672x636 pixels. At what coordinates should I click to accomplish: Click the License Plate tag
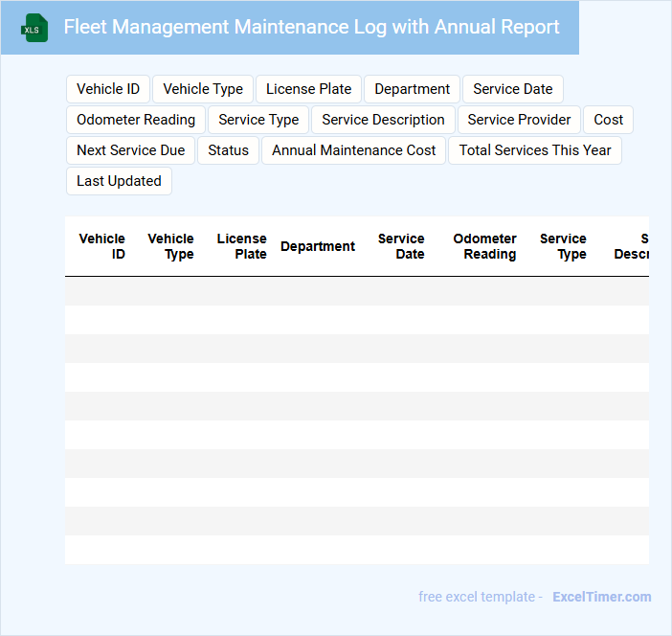tap(308, 89)
